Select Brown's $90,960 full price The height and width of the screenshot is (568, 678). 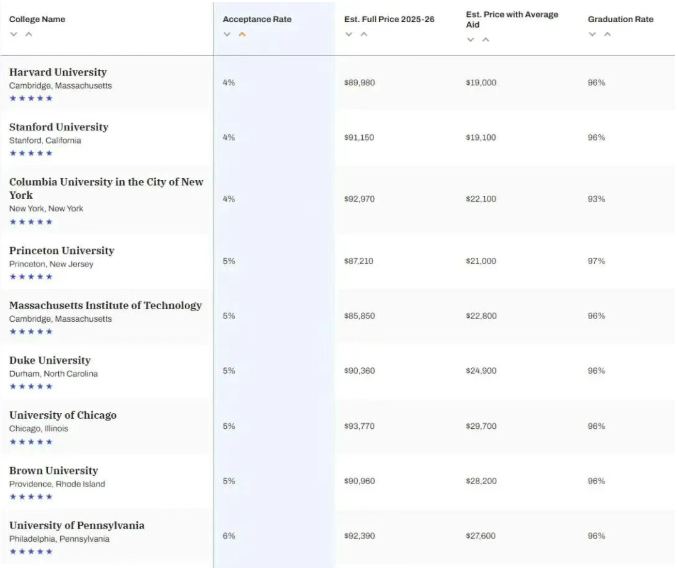(359, 481)
